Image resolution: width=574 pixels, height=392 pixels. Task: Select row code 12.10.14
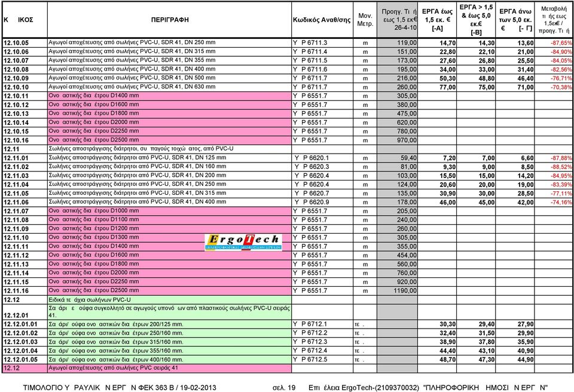coord(16,122)
